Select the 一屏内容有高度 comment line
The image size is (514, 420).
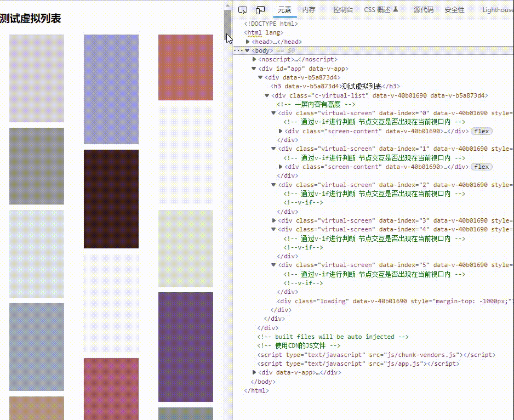316,104
